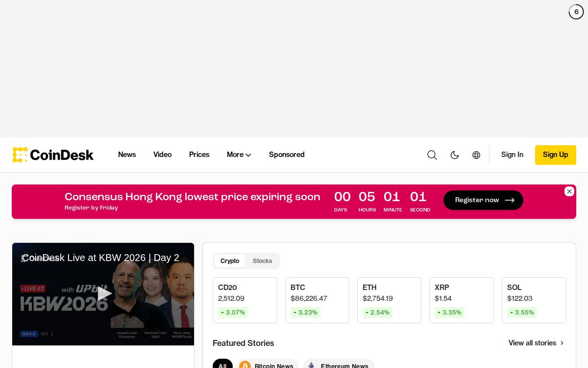Click the Sign In link
Image resolution: width=588 pixels, height=368 pixels.
click(512, 155)
